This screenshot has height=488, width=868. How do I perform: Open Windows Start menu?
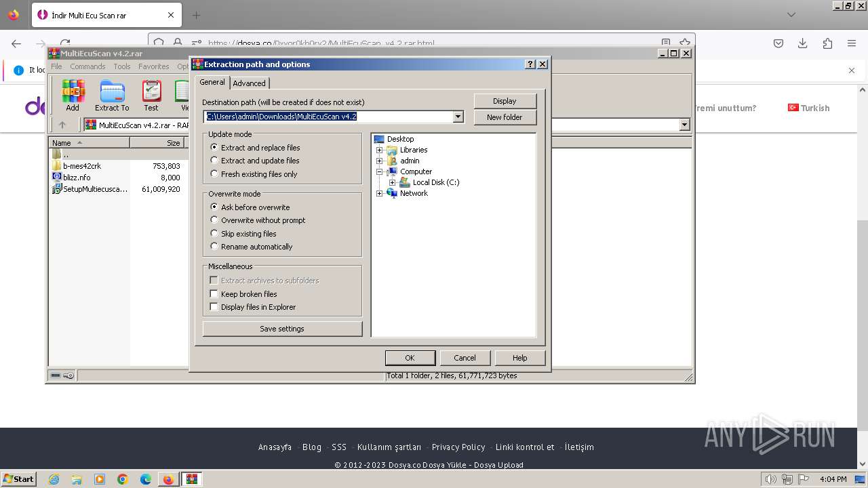pyautogui.click(x=18, y=479)
